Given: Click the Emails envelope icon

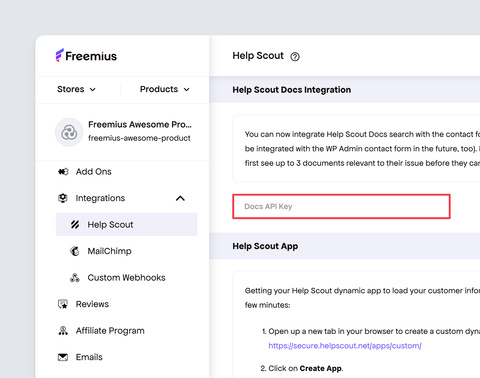Looking at the screenshot, I should click(x=63, y=357).
